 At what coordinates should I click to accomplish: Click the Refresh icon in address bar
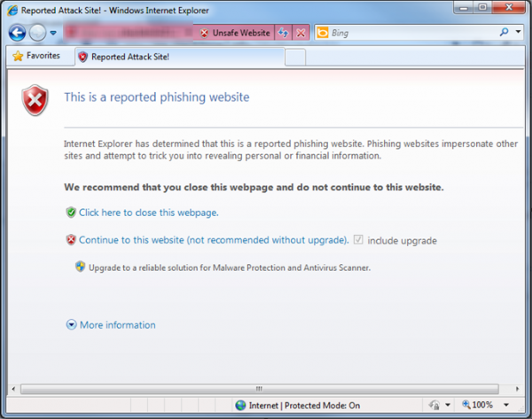coord(284,33)
